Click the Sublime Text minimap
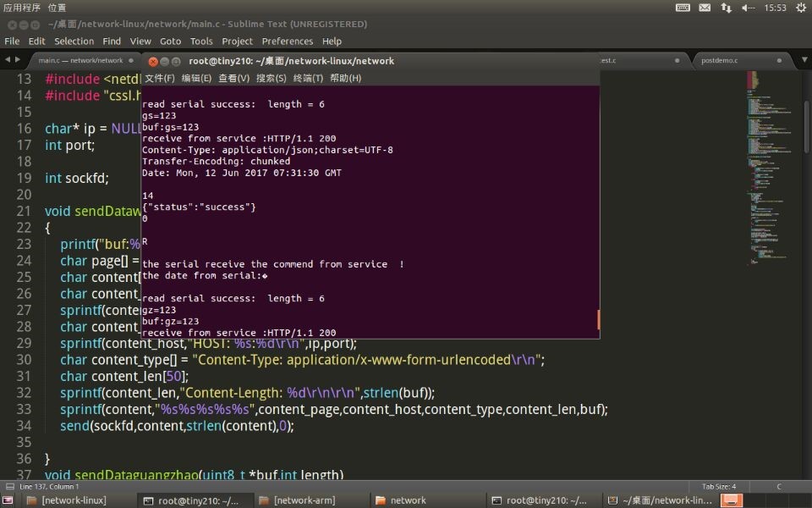The height and width of the screenshot is (508, 812). [771, 168]
